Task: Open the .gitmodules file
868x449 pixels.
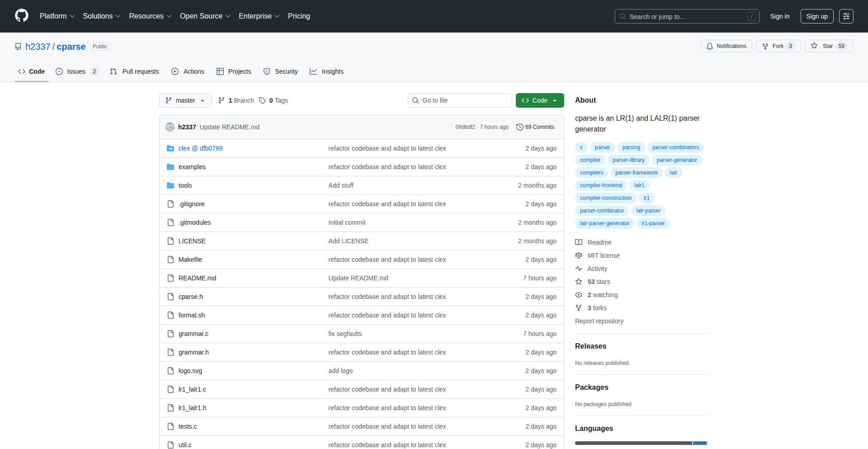Action: click(x=195, y=222)
